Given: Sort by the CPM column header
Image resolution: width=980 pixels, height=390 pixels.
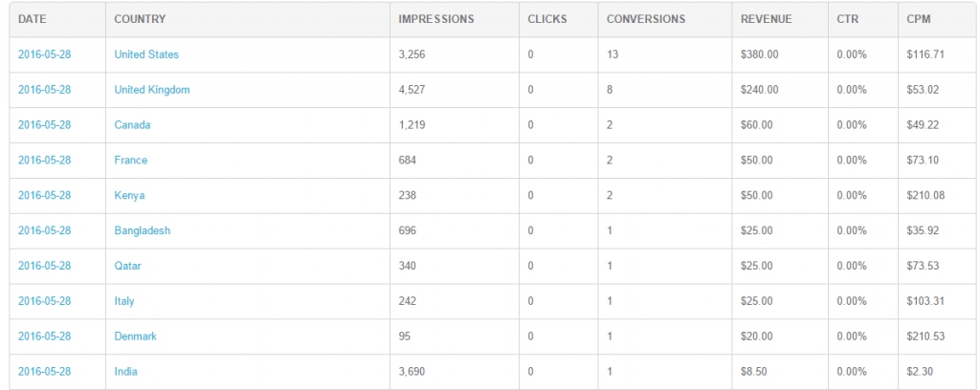Looking at the screenshot, I should tap(919, 19).
